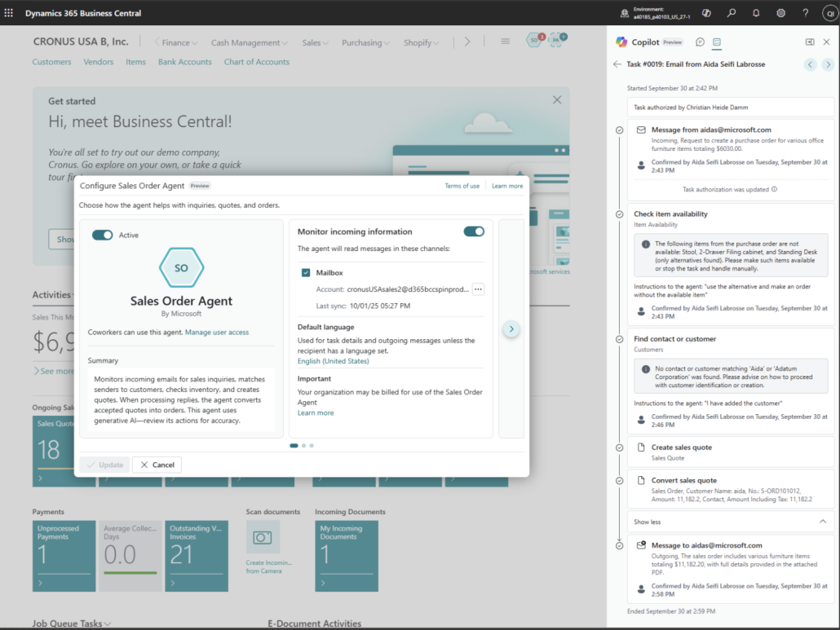
Task: Expand the Purchasing menu
Action: [x=366, y=42]
